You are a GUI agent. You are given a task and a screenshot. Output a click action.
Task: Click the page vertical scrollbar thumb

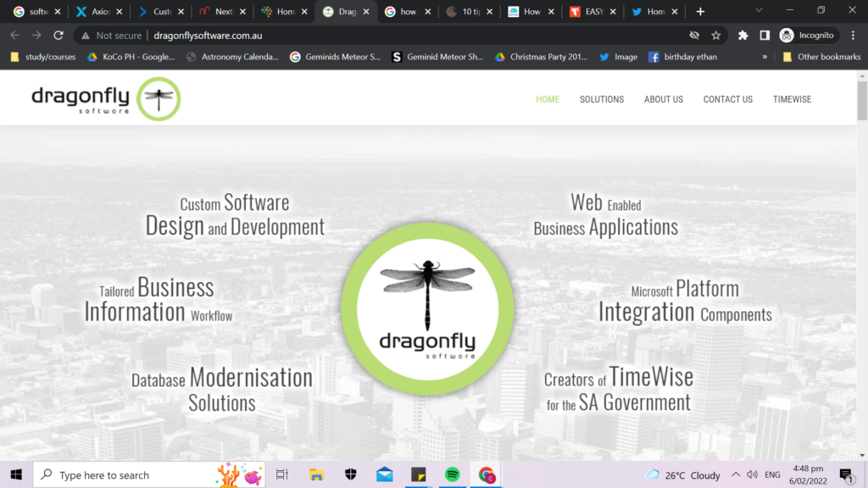862,100
